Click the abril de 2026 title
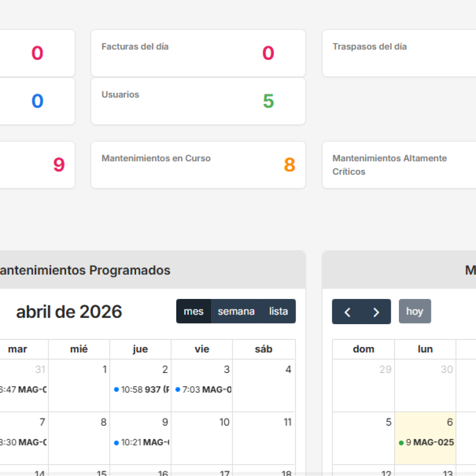The height and width of the screenshot is (476, 476). [69, 312]
